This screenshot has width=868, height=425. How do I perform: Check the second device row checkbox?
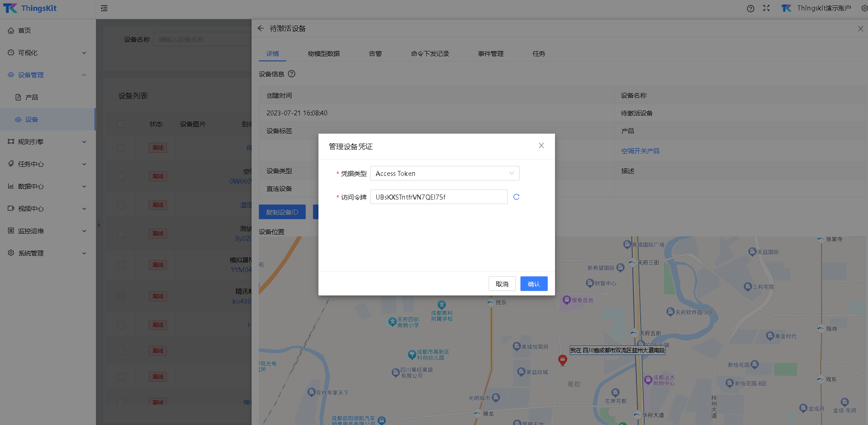coord(121,176)
